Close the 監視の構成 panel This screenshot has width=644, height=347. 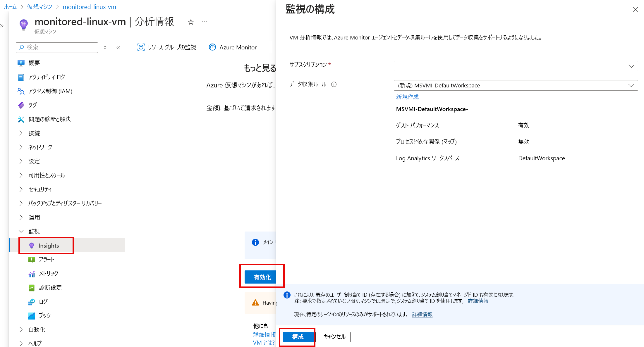pyautogui.click(x=635, y=9)
